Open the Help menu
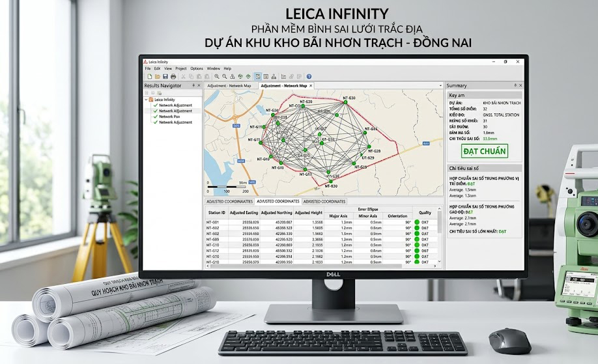Screen dimensions: 598x364 coord(227,68)
